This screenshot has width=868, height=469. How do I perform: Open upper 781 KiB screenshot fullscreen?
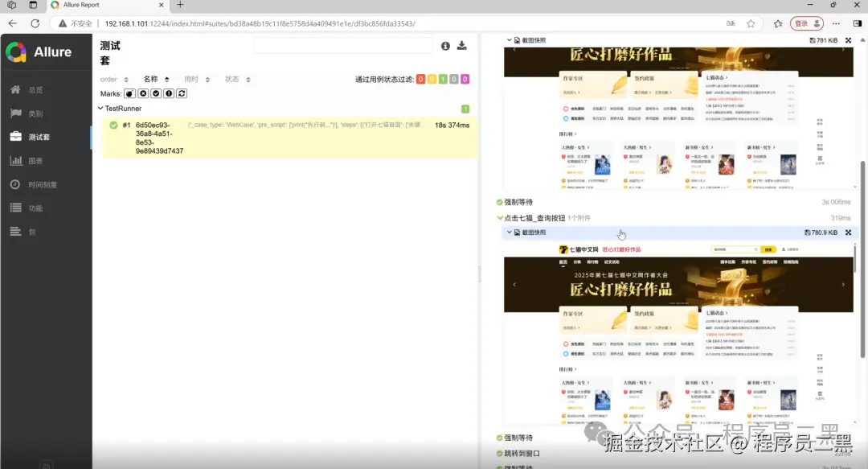(x=848, y=40)
